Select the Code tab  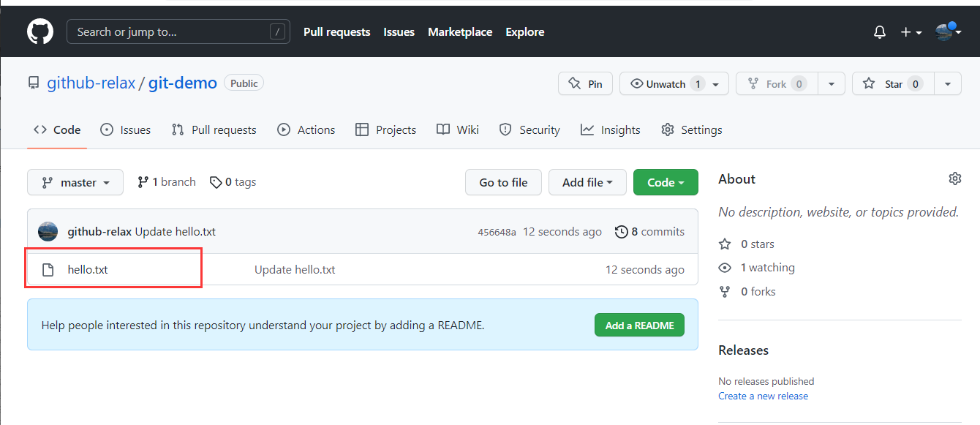(57, 129)
